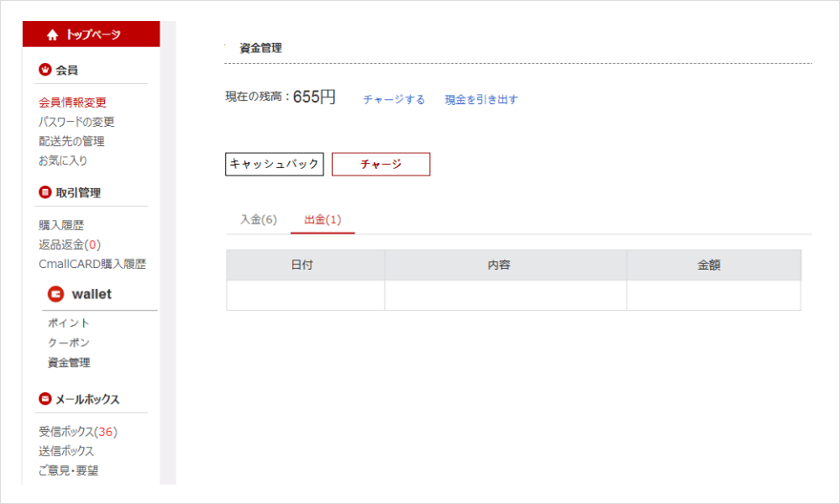840x504 pixels.
Task: View 購入履歴 in the sidebar
Action: pos(61,225)
